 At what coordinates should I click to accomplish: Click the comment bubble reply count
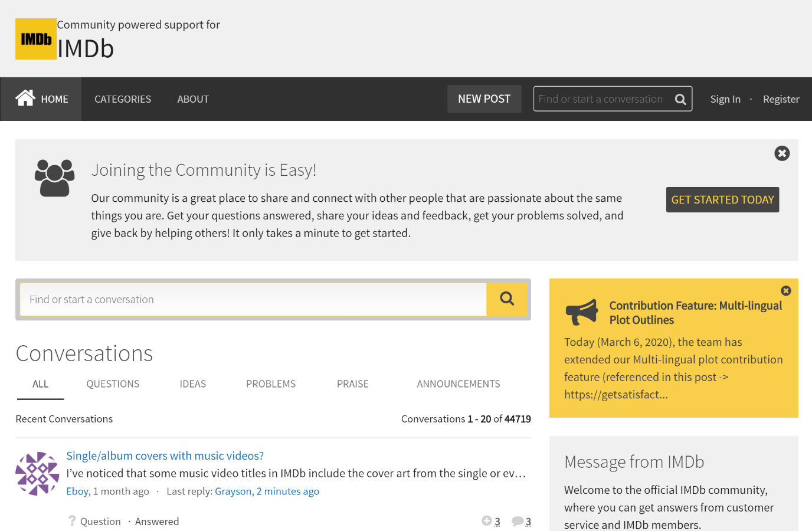(x=522, y=521)
